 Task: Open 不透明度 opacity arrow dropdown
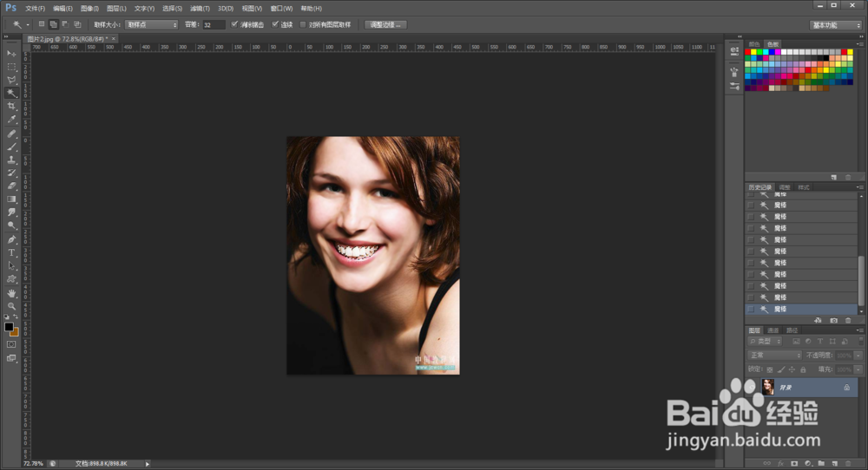coord(858,355)
